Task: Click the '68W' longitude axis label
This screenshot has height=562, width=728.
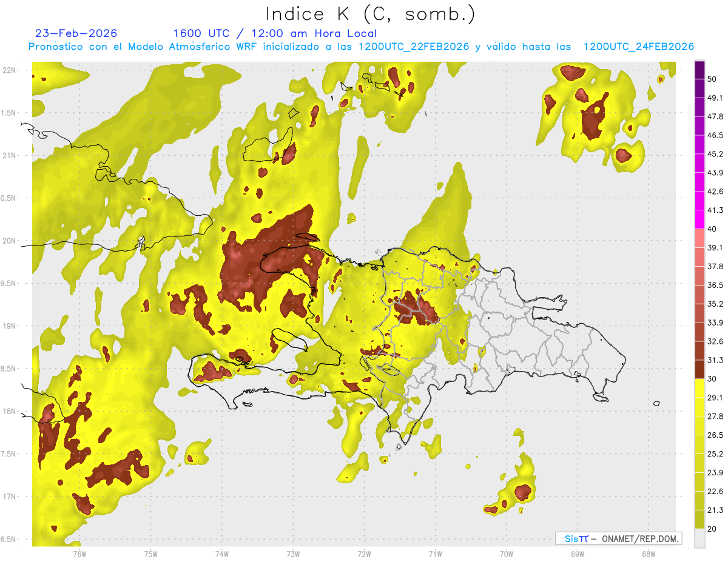Action: pyautogui.click(x=648, y=554)
